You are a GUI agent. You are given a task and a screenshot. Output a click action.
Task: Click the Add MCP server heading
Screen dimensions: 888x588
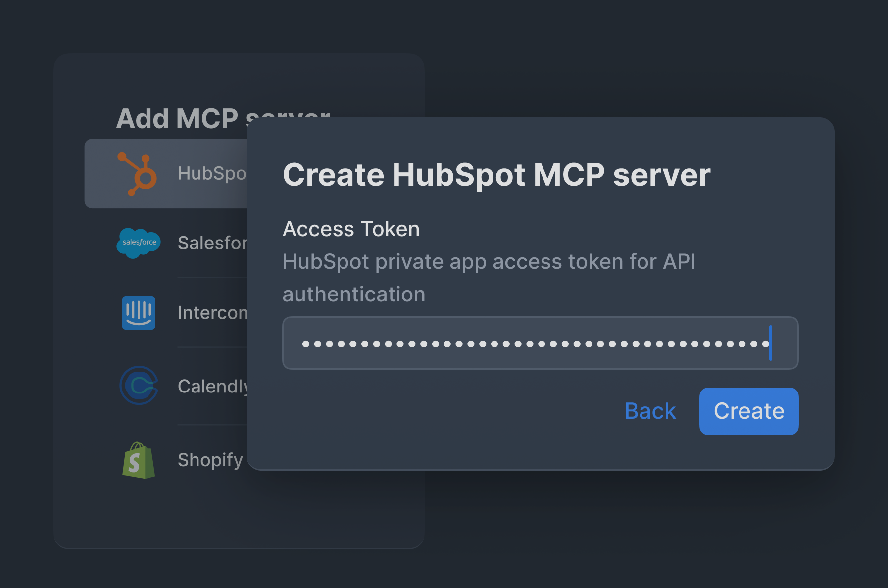(223, 118)
